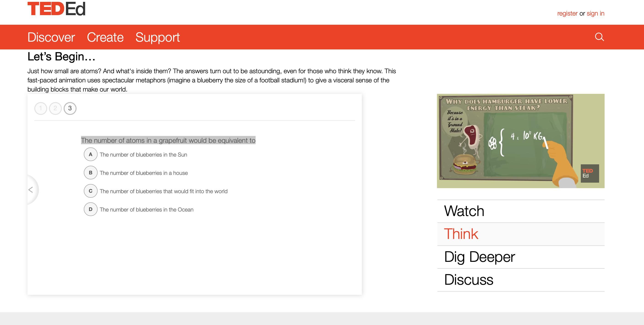Screen dimensions: 644x325
Task: Open the Discover menu
Action: click(x=51, y=37)
